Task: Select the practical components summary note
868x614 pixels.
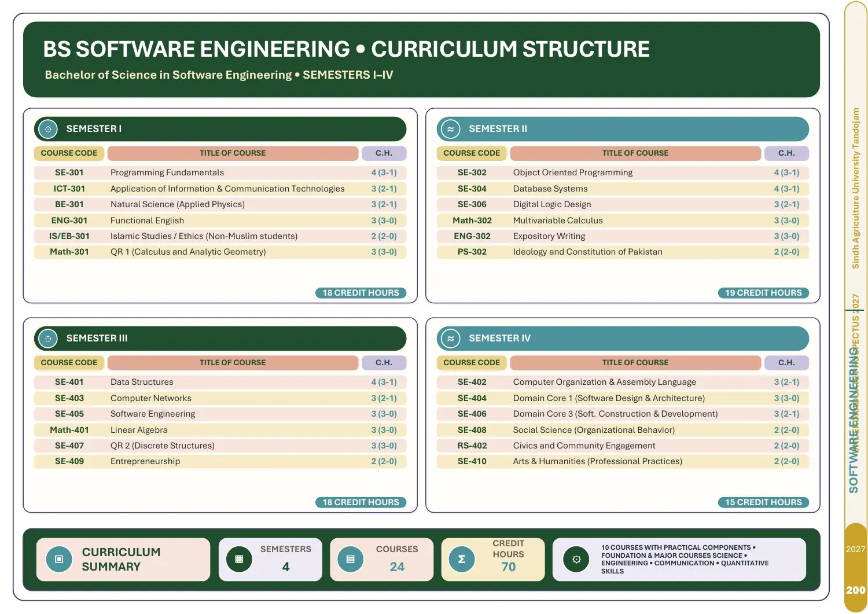Action: (x=685, y=559)
